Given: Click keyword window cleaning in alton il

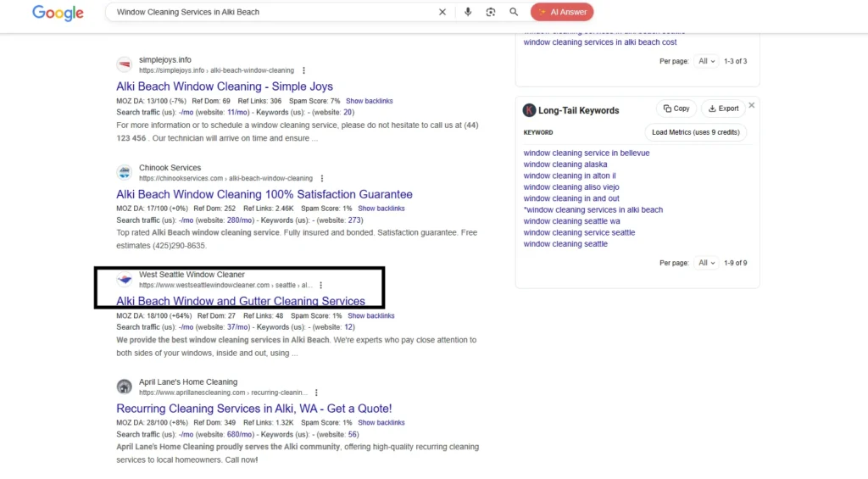Looking at the screenshot, I should coord(569,176).
